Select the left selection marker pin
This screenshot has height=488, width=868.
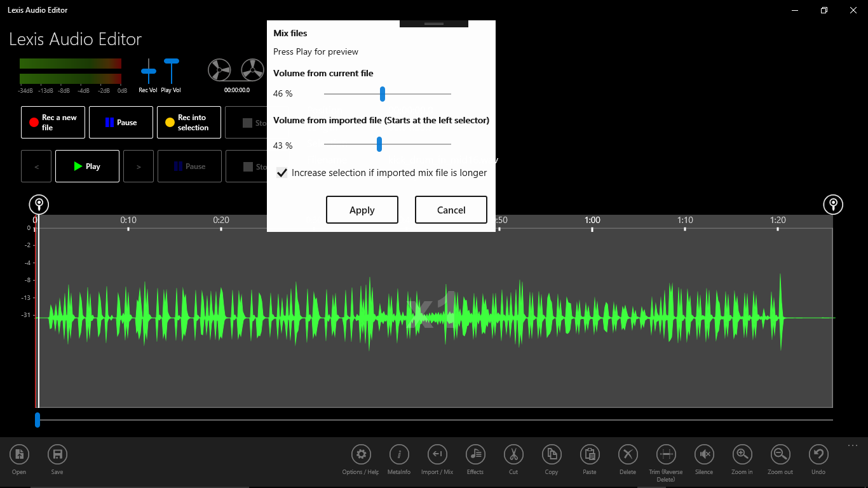(39, 205)
